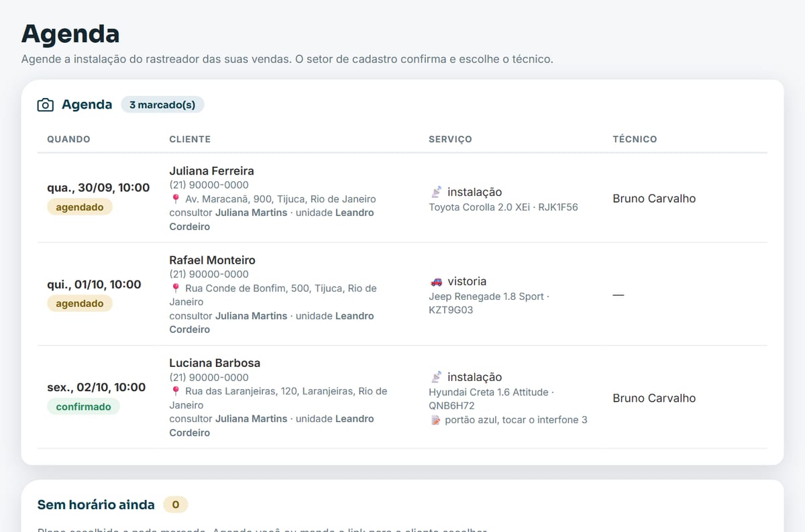This screenshot has width=805, height=532.
Task: Click 'vistoria' label in Rafael Monteiro row
Action: pyautogui.click(x=467, y=282)
